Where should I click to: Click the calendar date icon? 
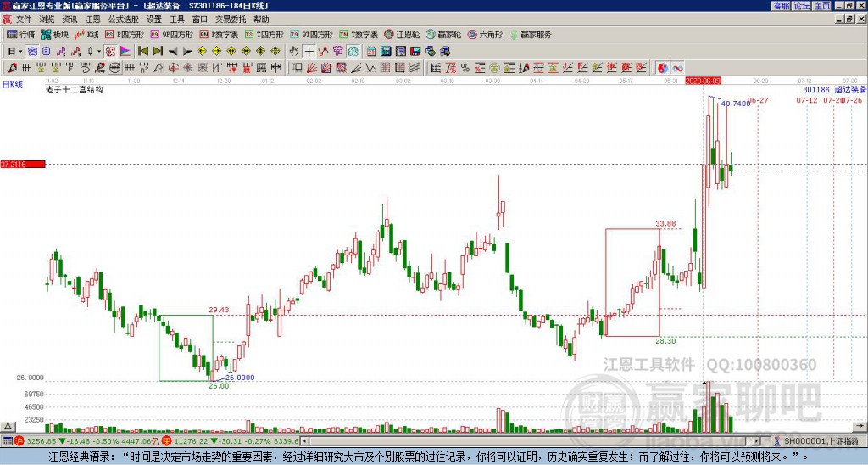coord(371,52)
